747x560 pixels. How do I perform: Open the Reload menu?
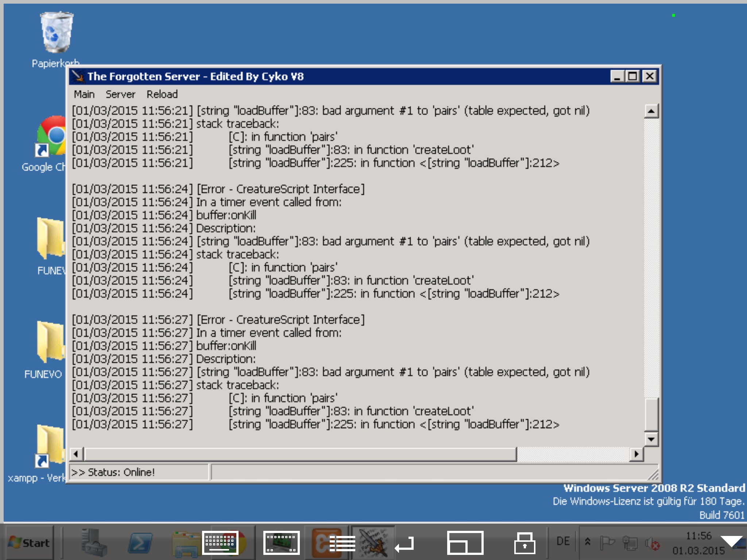162,94
